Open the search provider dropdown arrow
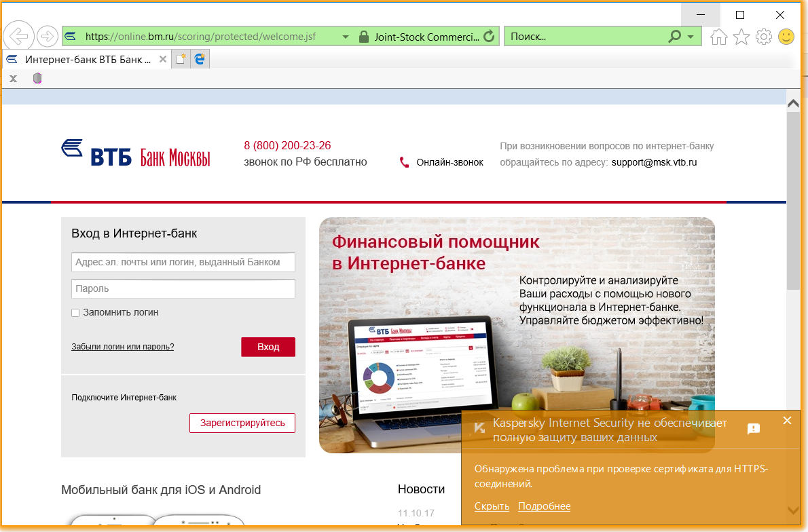 (x=691, y=37)
